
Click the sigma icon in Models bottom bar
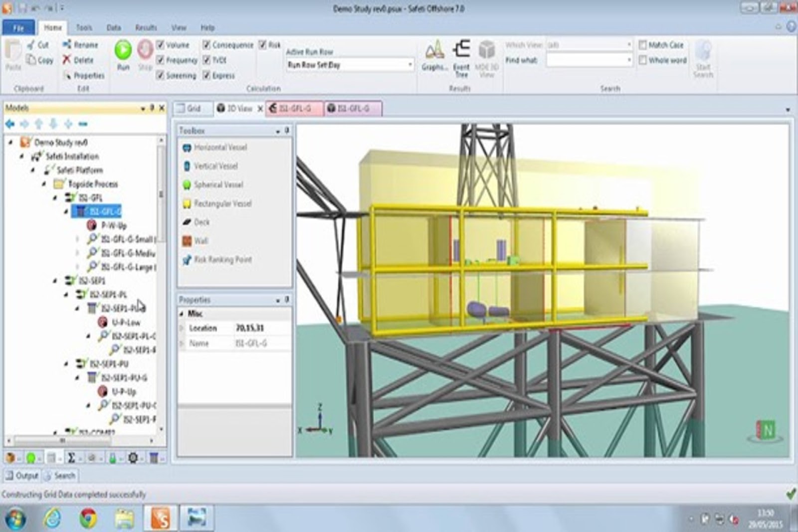[71, 457]
